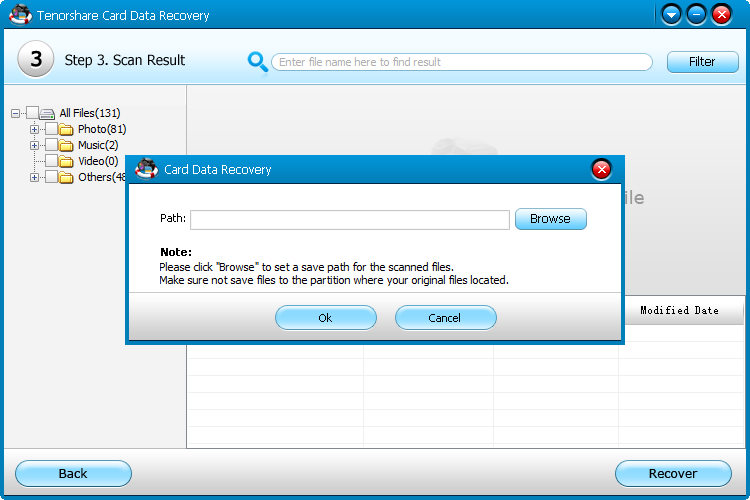Check the Music(2) checkbox
The width and height of the screenshot is (750, 500).
51,145
